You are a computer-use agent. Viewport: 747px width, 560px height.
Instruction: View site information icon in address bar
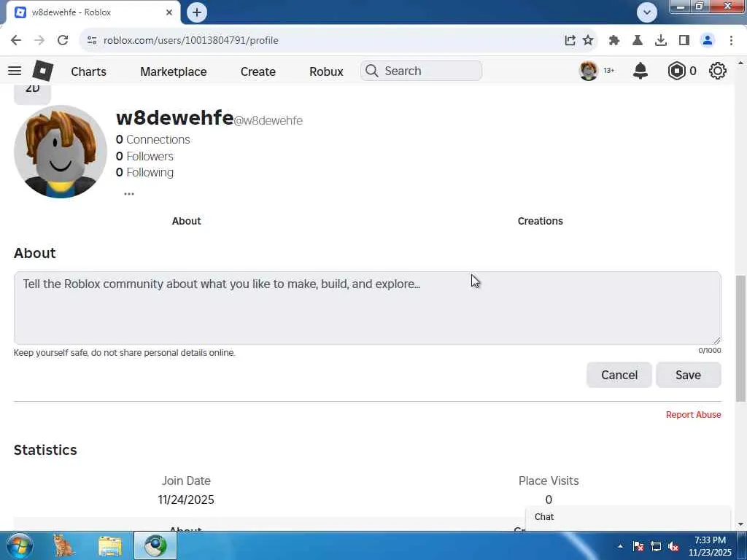pyautogui.click(x=92, y=40)
